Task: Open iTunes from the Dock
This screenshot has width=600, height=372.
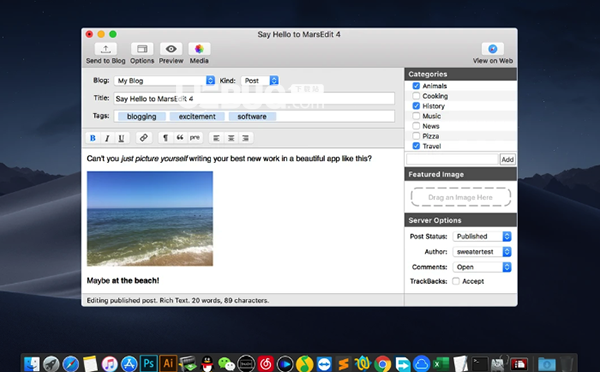Action: [109, 363]
